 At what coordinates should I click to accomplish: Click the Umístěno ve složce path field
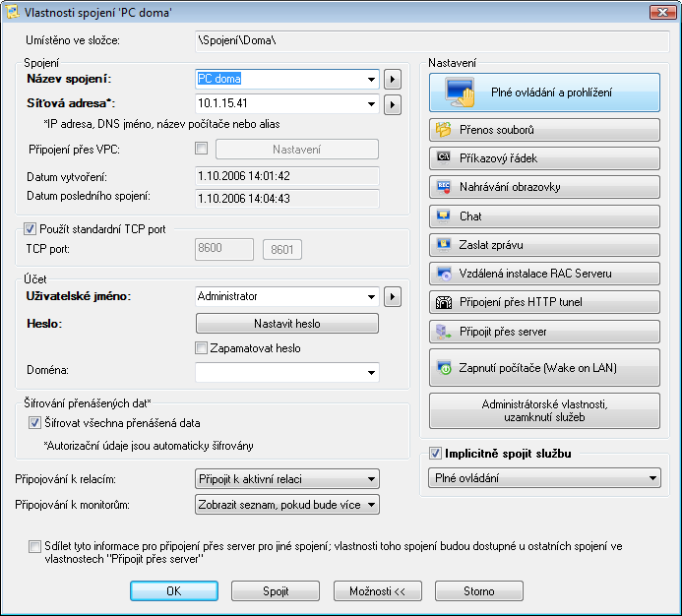coord(432,41)
